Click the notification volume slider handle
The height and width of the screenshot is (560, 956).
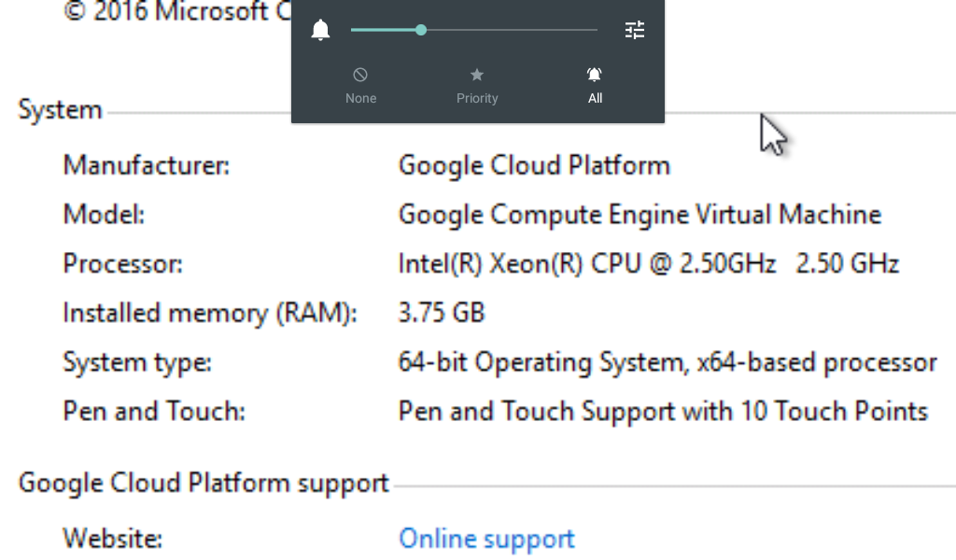(421, 30)
